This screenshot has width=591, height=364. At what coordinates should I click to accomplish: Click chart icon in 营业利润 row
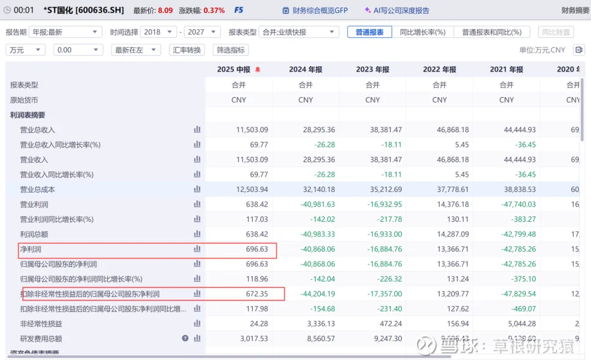(x=197, y=204)
